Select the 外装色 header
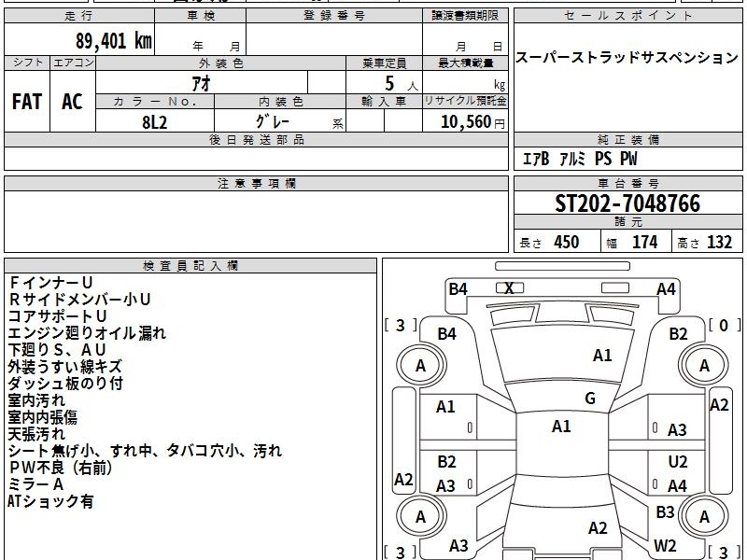This screenshot has height=560, width=747. point(220,63)
